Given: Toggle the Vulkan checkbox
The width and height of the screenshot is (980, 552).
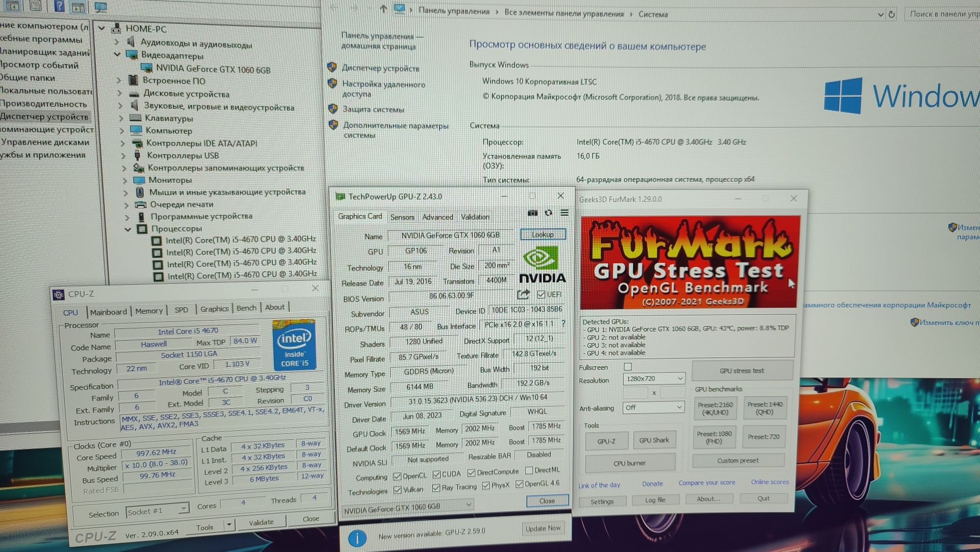Looking at the screenshot, I should 398,490.
